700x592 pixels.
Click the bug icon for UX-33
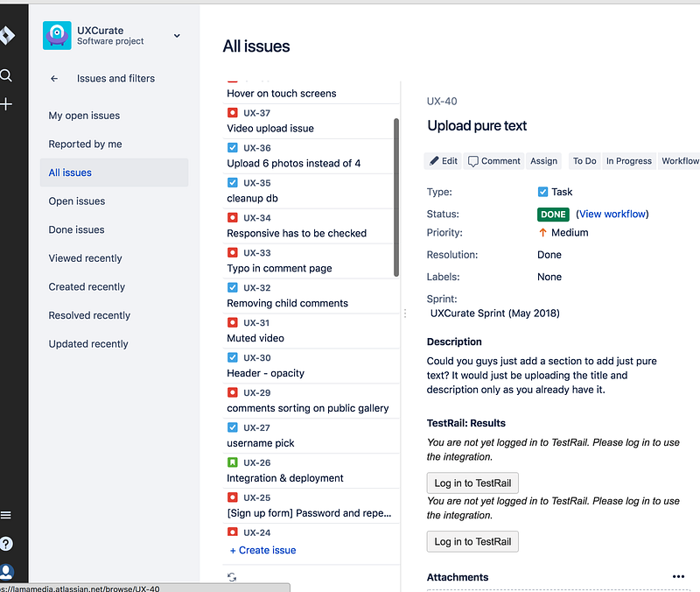click(233, 252)
